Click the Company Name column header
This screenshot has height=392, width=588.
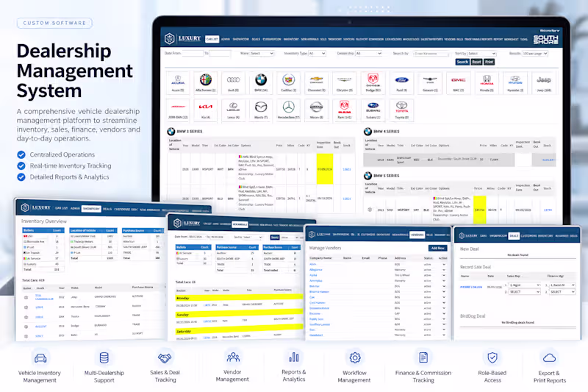pyautogui.click(x=320, y=258)
